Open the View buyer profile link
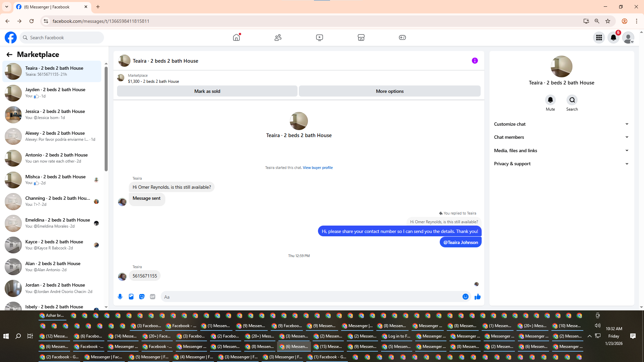 (318, 168)
